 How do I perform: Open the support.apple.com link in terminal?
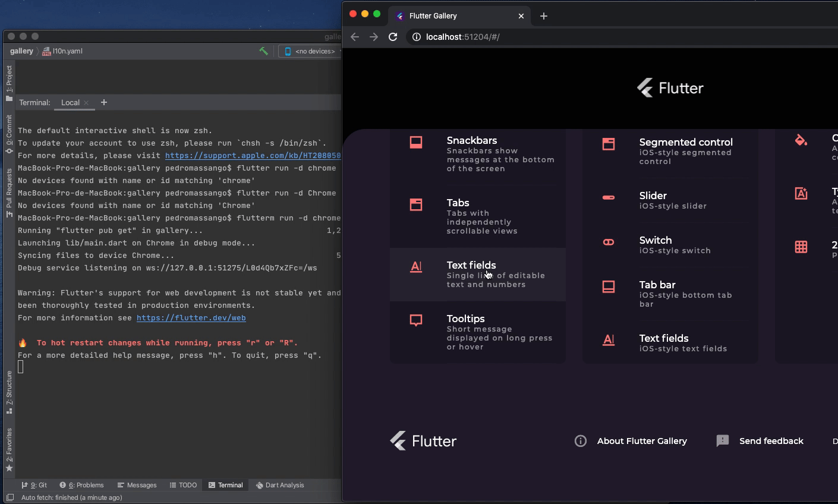pos(253,156)
